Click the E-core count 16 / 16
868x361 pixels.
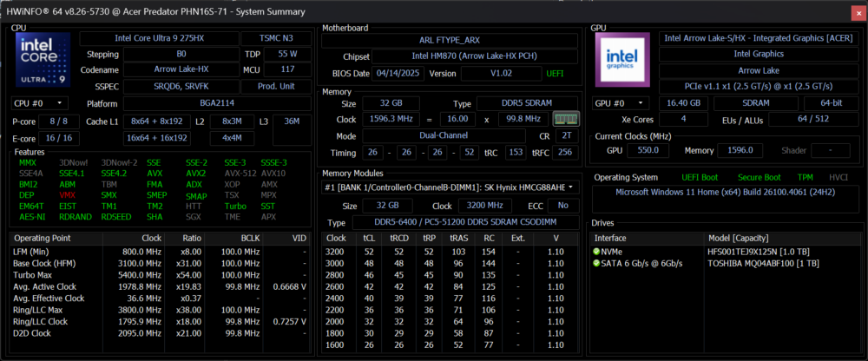point(57,138)
